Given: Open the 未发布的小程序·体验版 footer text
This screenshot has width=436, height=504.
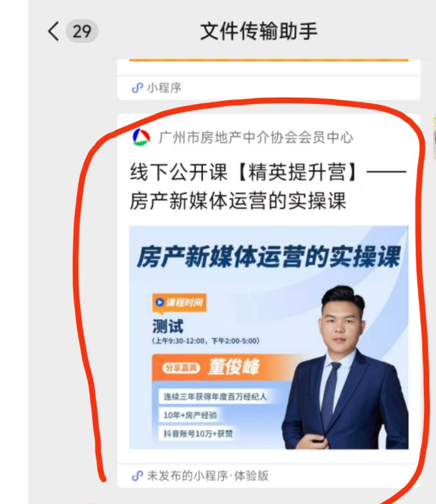Looking at the screenshot, I should (207, 476).
